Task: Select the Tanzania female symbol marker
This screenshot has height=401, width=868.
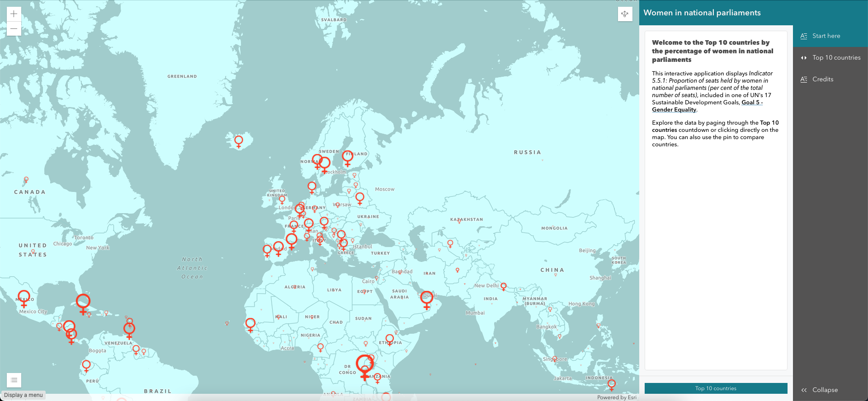Action: pos(377,378)
